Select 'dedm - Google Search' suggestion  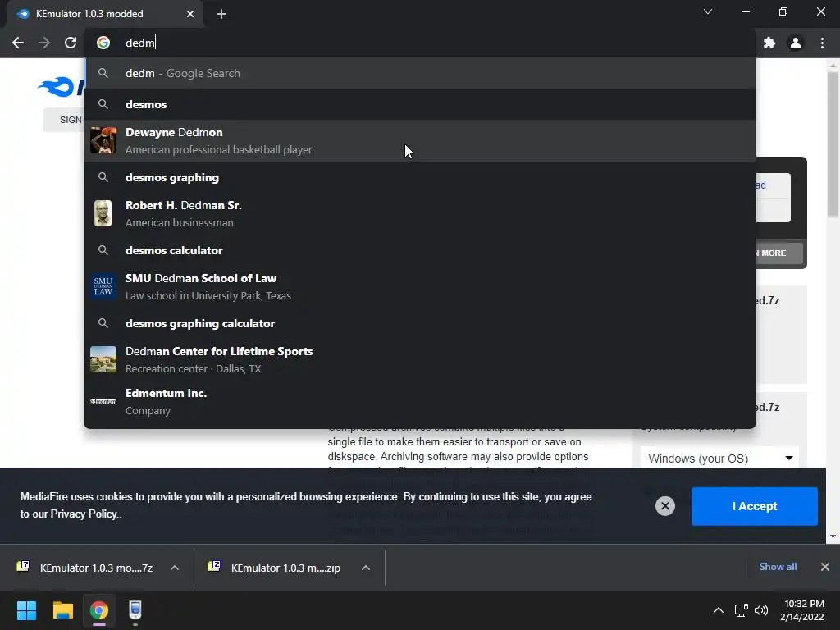pyautogui.click(x=420, y=73)
